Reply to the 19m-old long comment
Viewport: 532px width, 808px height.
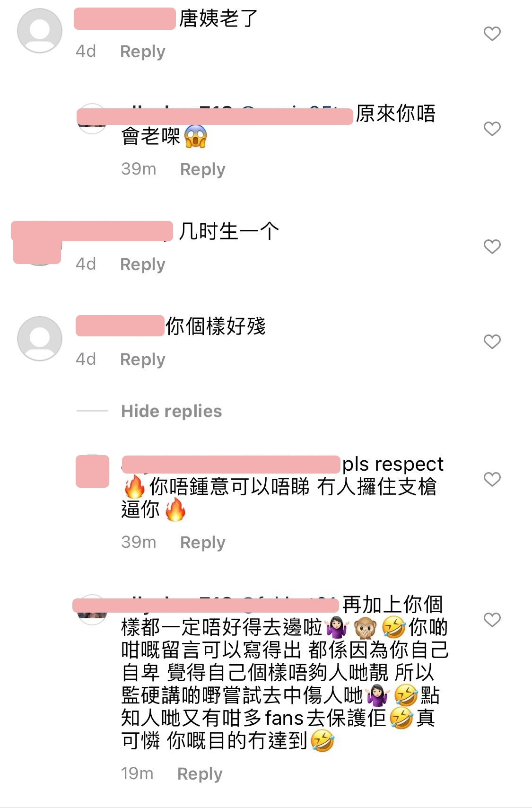(x=200, y=773)
